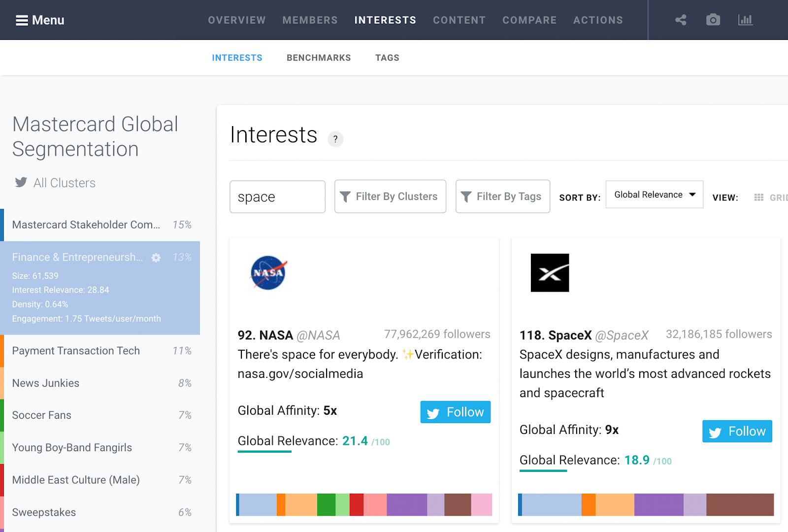The image size is (788, 532).
Task: Click green segment in NASA cluster bar
Action: tap(326, 505)
